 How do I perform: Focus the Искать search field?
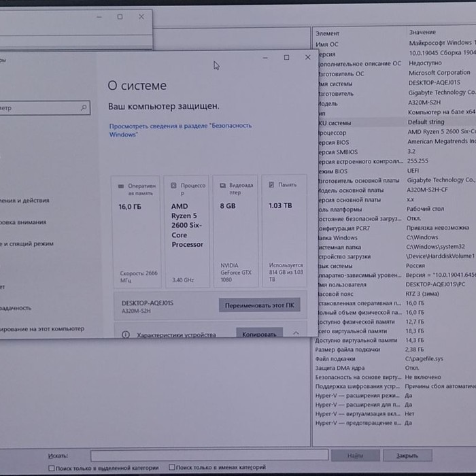[x=209, y=456]
